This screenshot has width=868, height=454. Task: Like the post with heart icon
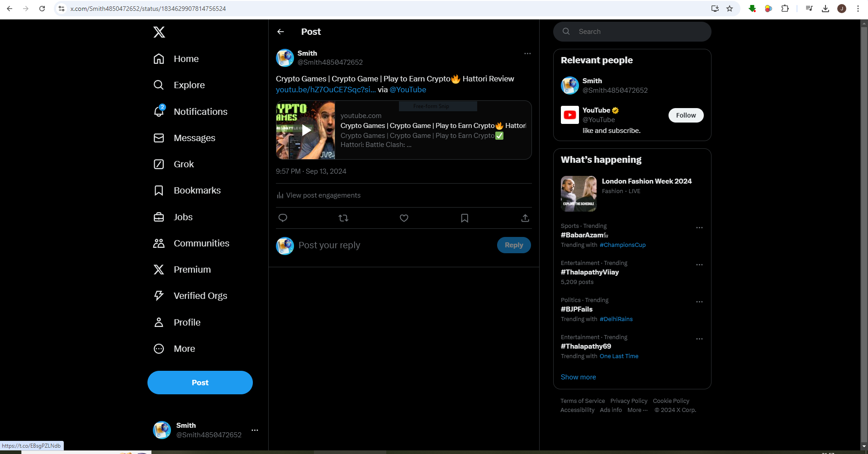[404, 218]
